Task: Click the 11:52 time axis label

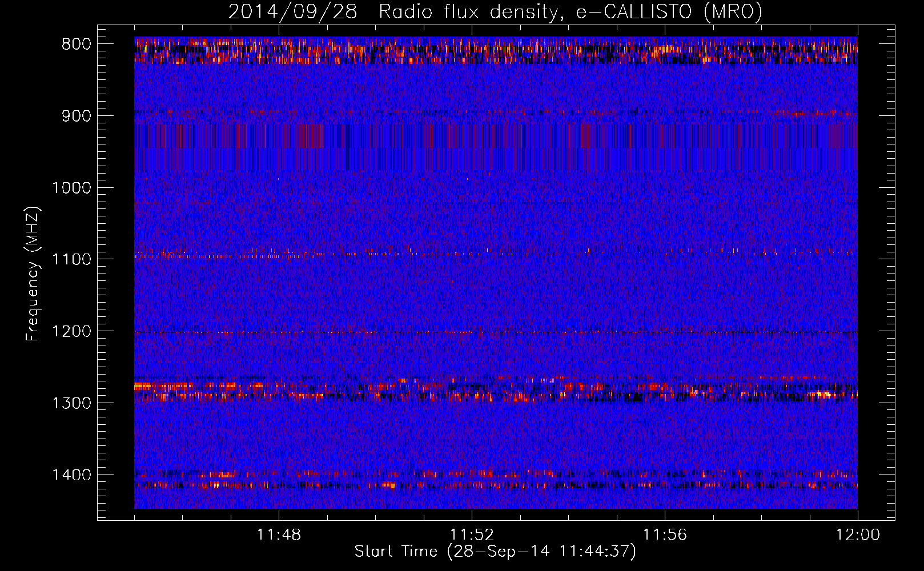Action: coord(472,535)
